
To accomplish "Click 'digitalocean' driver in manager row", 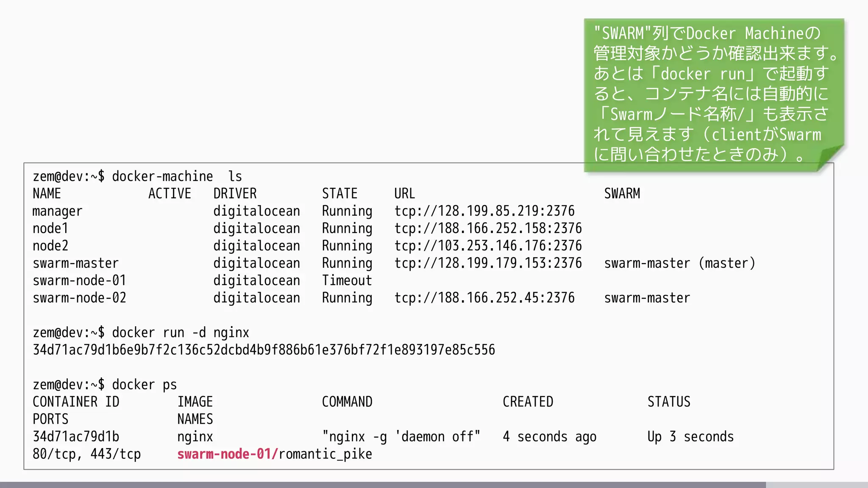I will coord(256,211).
